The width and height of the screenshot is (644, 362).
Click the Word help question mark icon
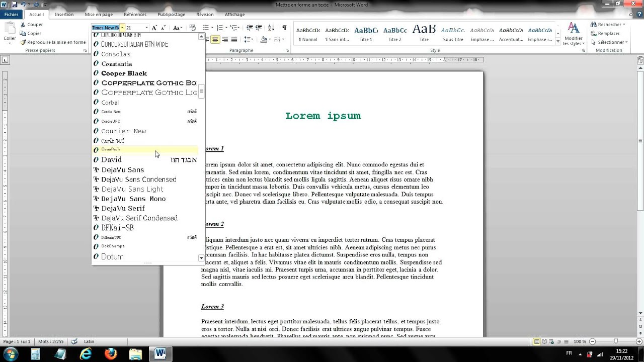[638, 15]
